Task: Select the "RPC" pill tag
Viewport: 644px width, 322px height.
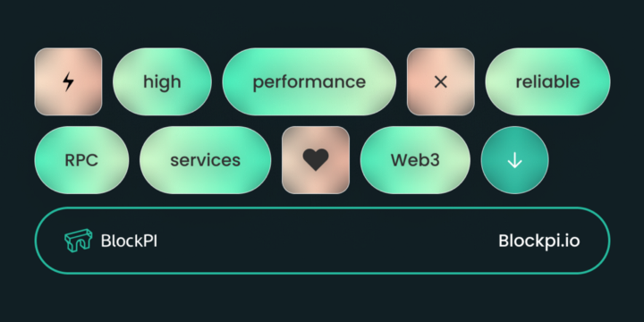Action: [x=81, y=160]
